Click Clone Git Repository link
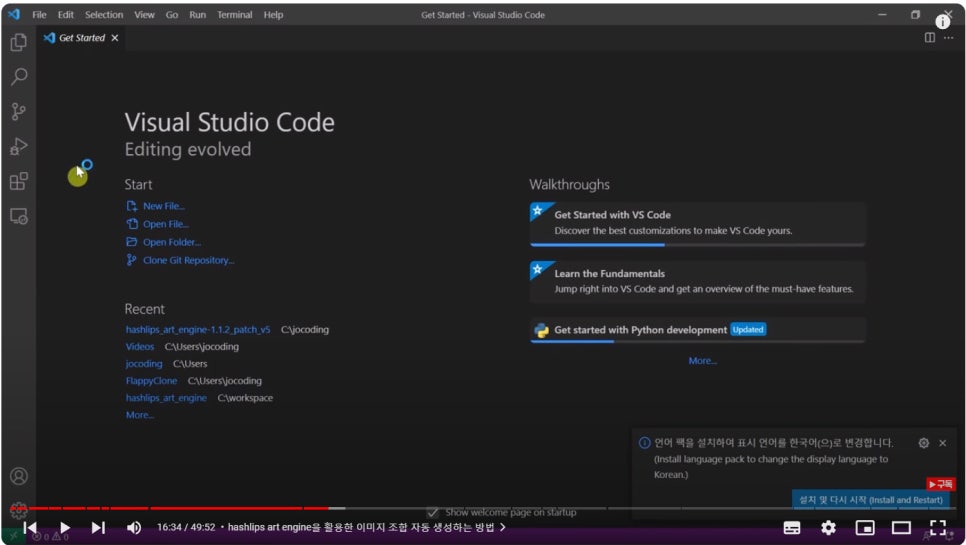This screenshot has width=966, height=545. 189,260
